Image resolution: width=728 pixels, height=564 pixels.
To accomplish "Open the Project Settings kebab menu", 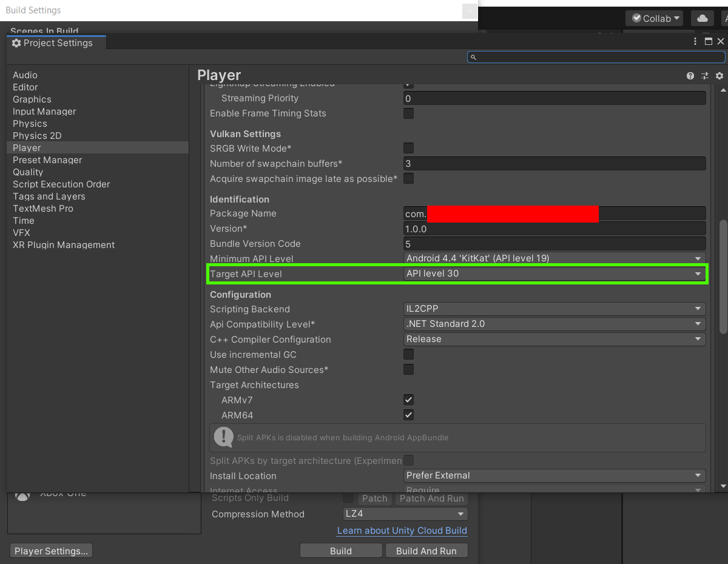I will coord(696,42).
